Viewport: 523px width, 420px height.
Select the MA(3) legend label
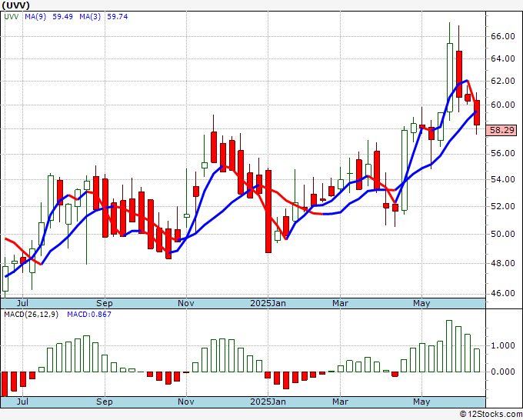tap(90, 17)
